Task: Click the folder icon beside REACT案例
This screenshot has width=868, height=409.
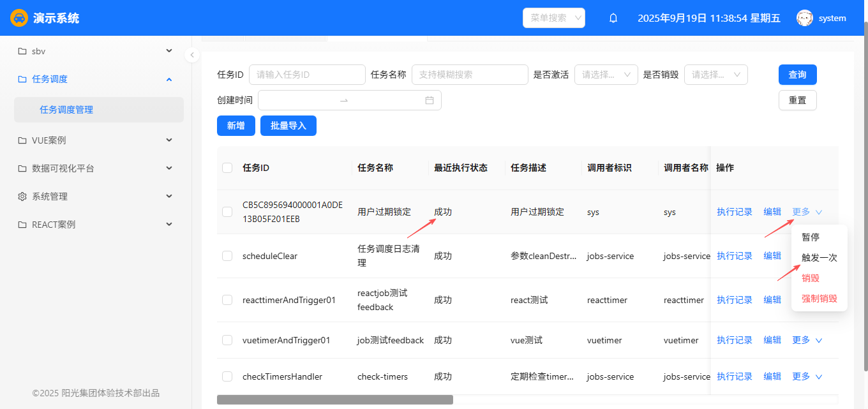Action: click(x=22, y=225)
